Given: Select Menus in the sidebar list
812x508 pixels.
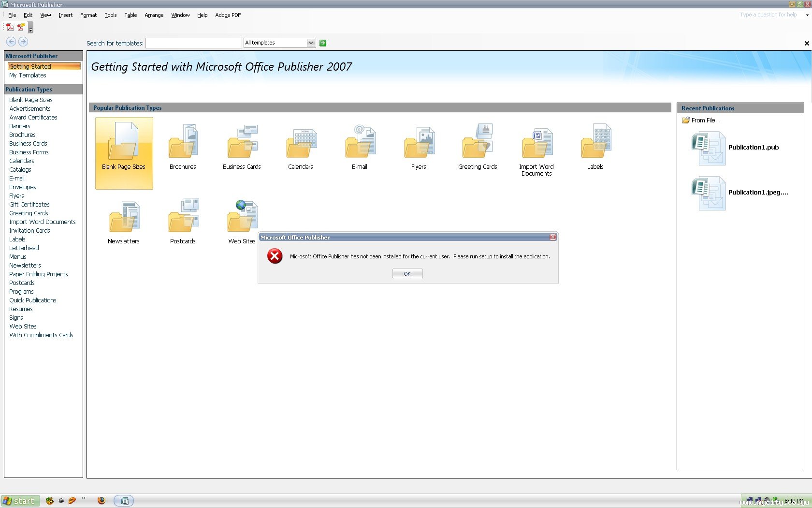Looking at the screenshot, I should click(18, 257).
